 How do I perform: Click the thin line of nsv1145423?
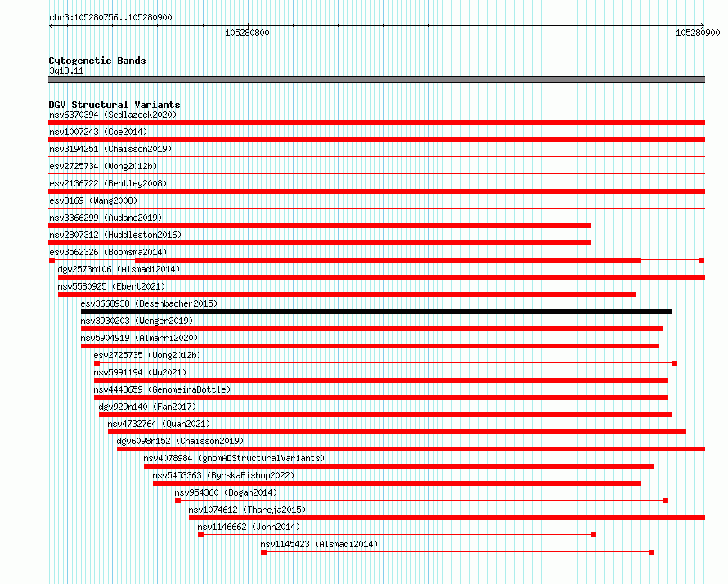click(458, 552)
